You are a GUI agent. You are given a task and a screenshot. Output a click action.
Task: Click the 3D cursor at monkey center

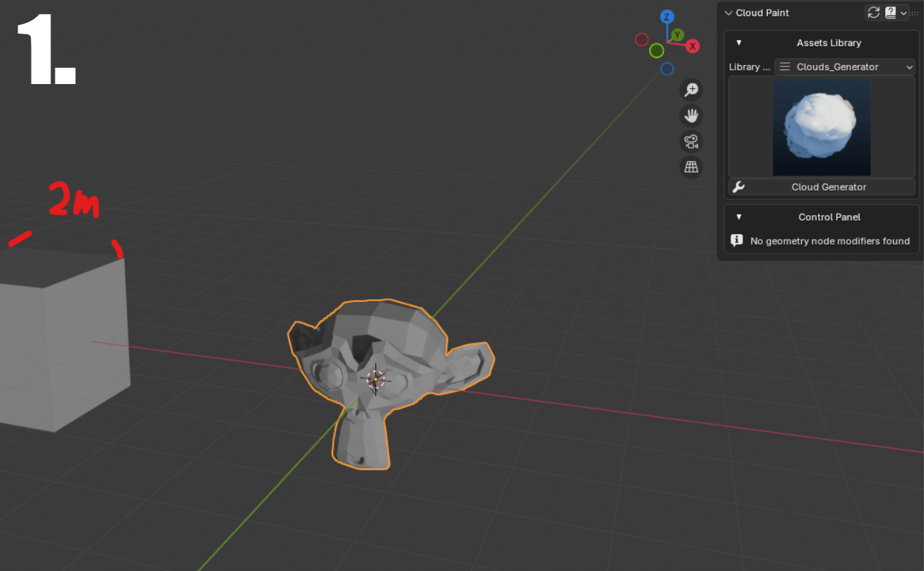tap(375, 379)
